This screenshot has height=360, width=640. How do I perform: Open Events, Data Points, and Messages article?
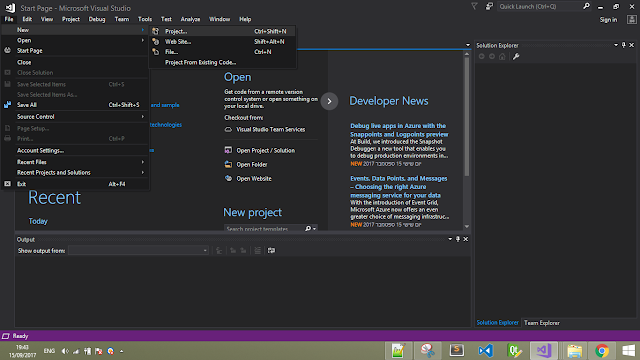pos(399,187)
